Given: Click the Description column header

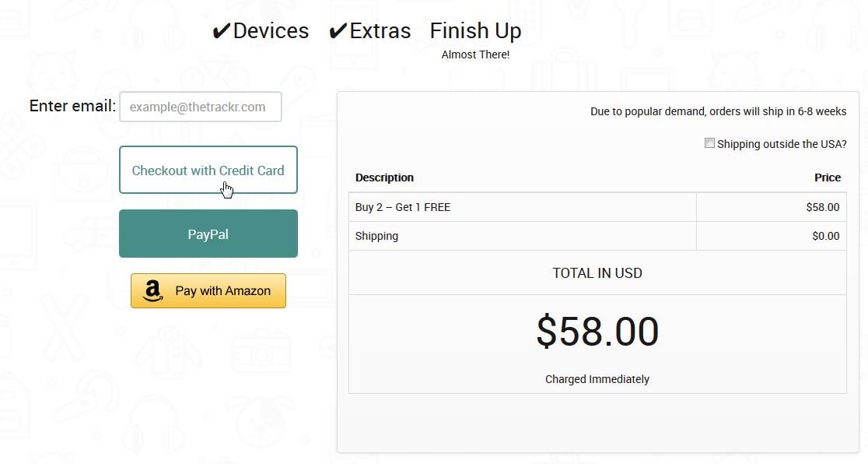Looking at the screenshot, I should pos(384,178).
